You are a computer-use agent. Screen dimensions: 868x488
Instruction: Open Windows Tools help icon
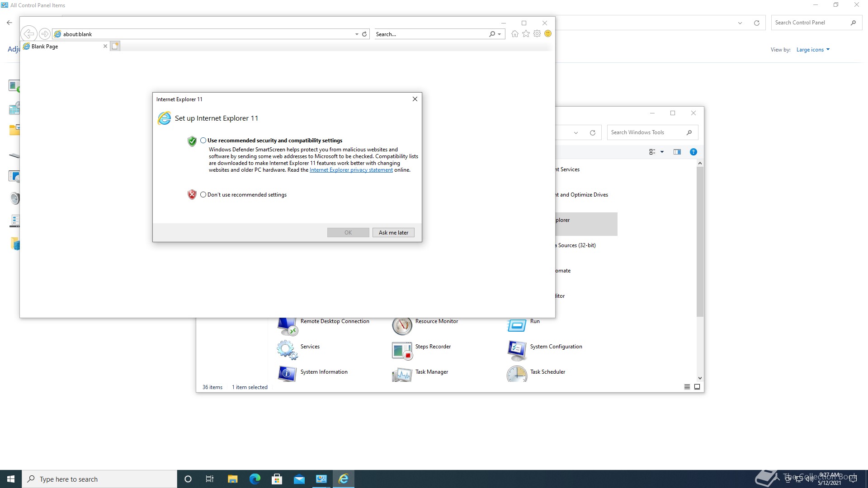pos(693,152)
